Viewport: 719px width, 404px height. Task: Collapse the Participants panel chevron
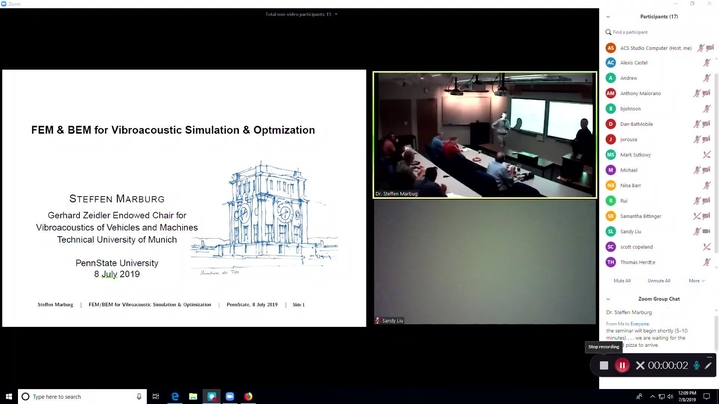607,16
